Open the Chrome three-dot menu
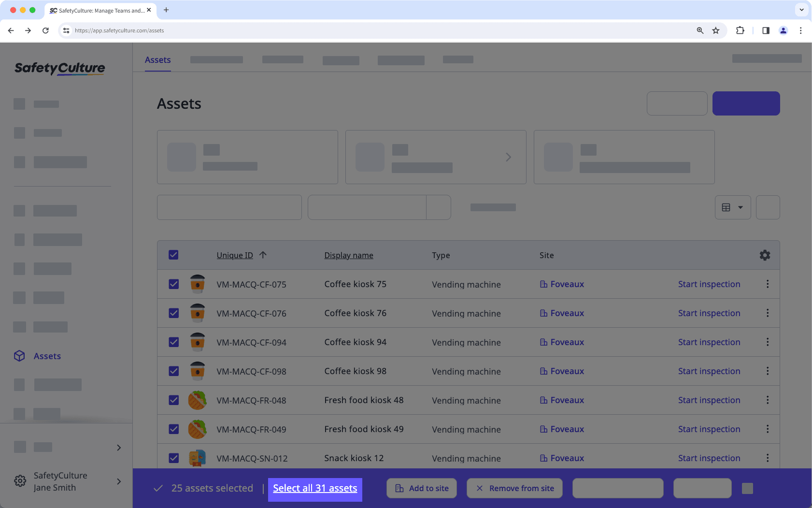The height and width of the screenshot is (508, 812). tap(801, 30)
